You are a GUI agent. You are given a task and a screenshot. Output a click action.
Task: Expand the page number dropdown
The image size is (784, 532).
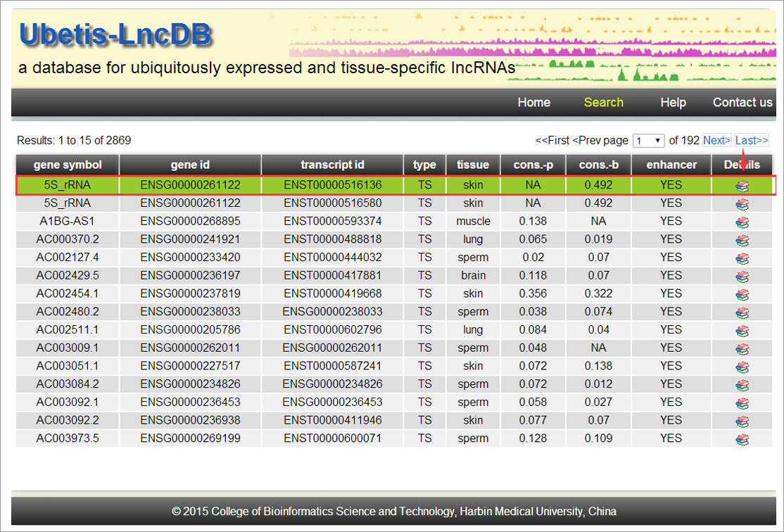[648, 141]
